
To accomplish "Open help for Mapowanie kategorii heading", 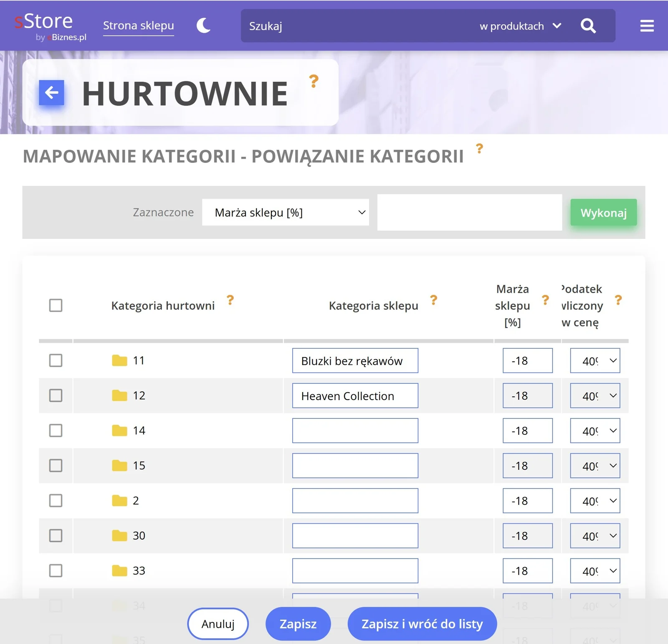I will coord(479,148).
